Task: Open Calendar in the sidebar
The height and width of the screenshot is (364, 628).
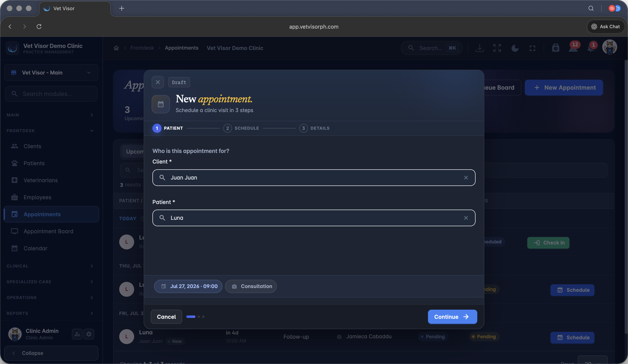Action: pos(51,248)
